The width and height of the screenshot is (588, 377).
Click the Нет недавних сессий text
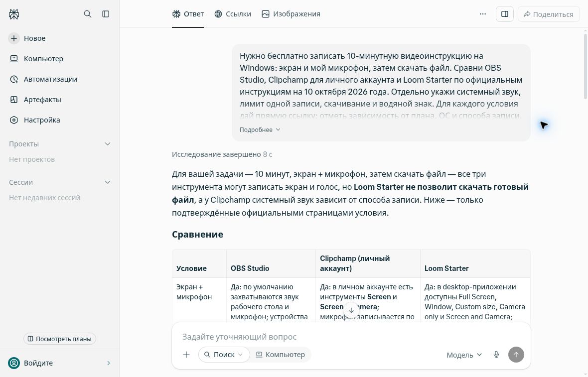pyautogui.click(x=45, y=198)
